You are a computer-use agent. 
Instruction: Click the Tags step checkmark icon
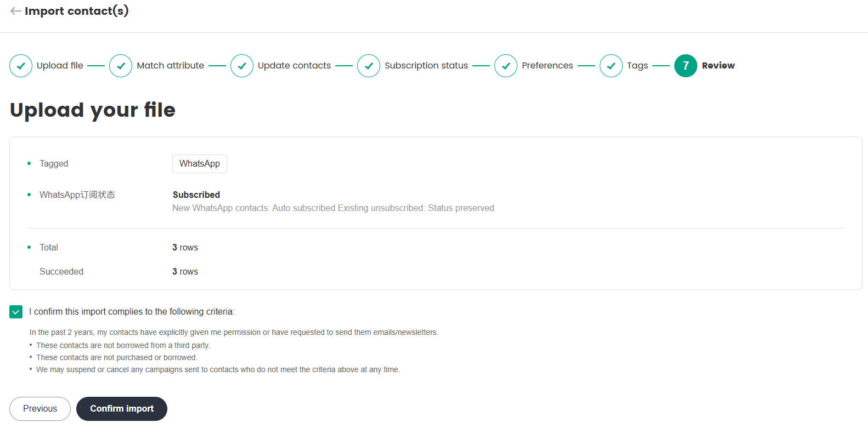coord(611,66)
